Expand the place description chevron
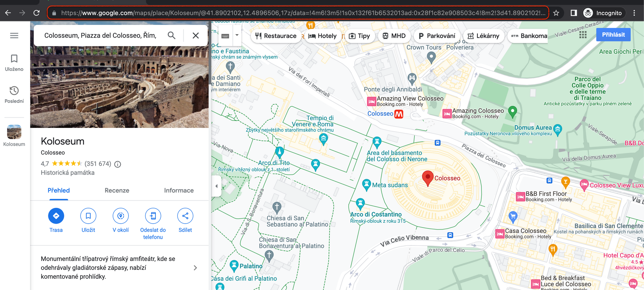Image resolution: width=644 pixels, height=290 pixels. (x=195, y=268)
